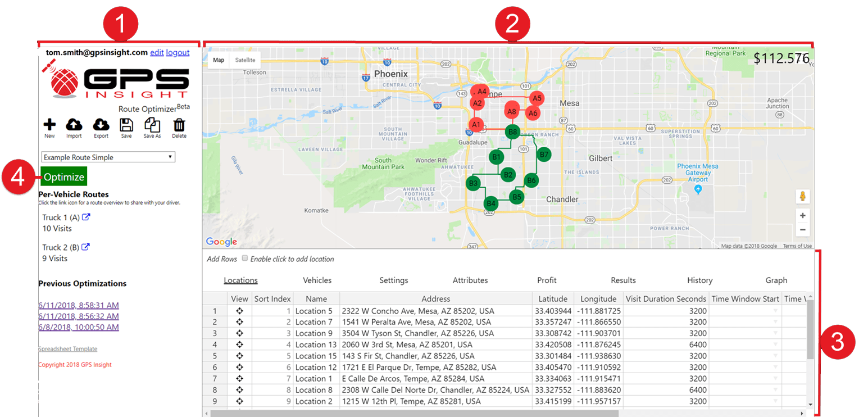Select marker B1 on the map
The height and width of the screenshot is (417, 868).
tap(496, 156)
